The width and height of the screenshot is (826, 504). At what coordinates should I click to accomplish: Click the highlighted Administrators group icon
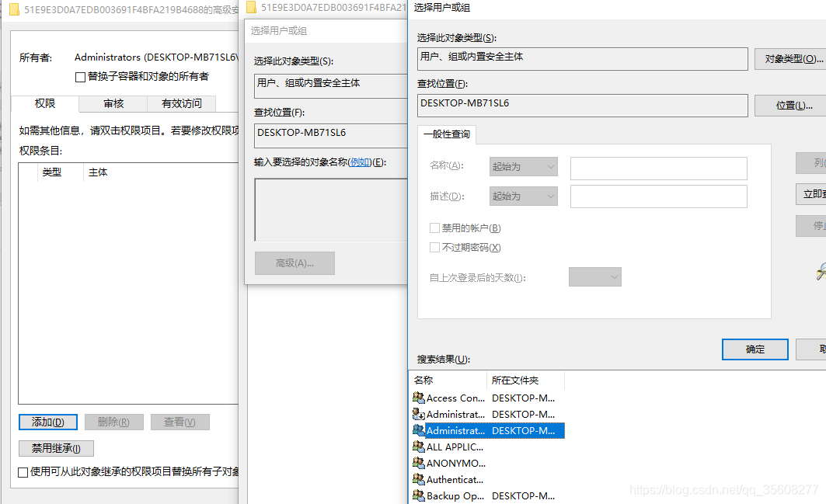(x=417, y=430)
